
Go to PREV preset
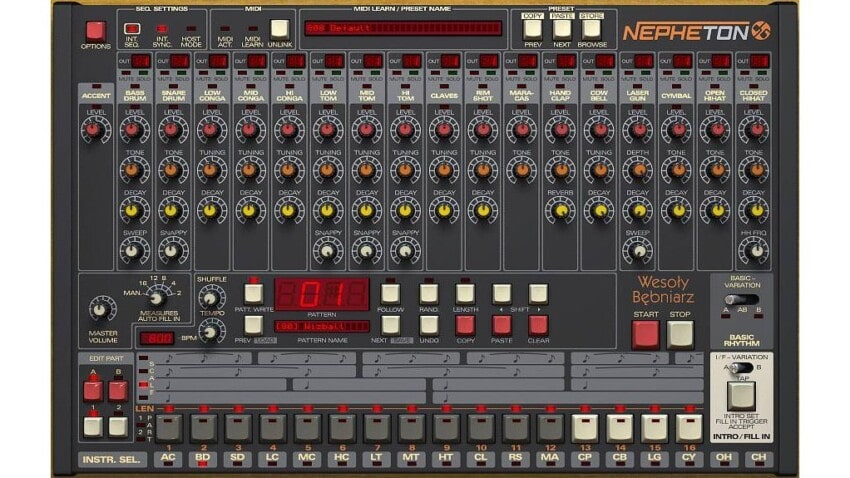533,29
